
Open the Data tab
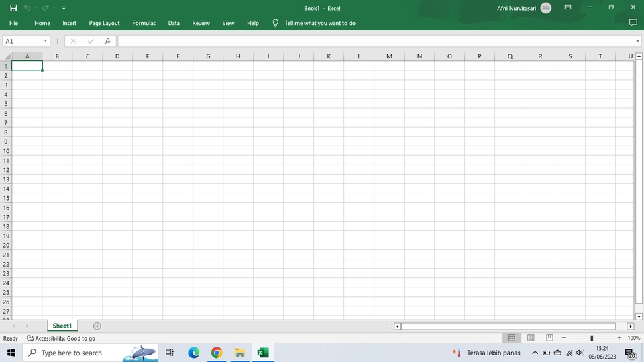[174, 23]
